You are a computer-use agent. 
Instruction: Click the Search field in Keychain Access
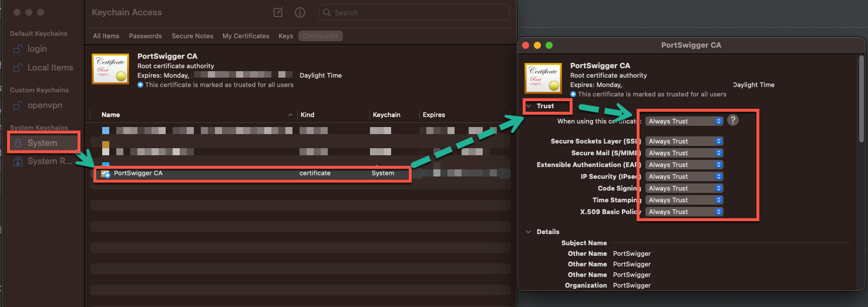414,12
